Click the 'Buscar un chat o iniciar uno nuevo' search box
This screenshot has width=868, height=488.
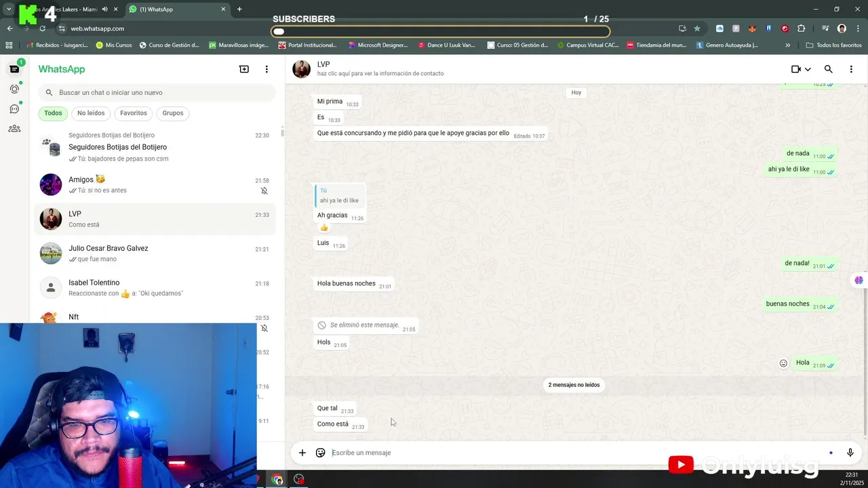157,92
